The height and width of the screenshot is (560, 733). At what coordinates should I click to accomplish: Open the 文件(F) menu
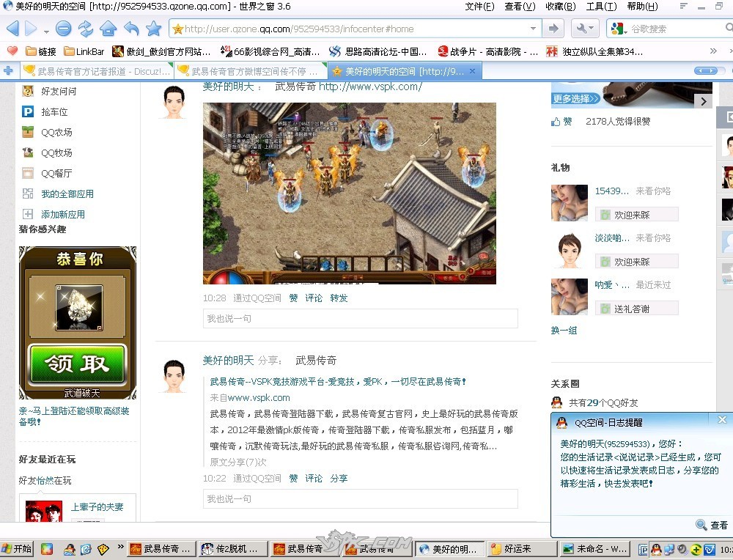[479, 6]
